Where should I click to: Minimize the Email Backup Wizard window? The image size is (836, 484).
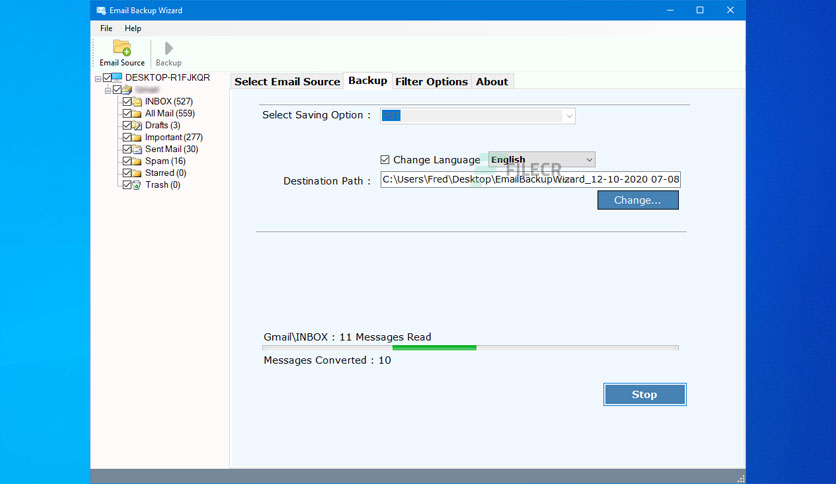pos(670,10)
